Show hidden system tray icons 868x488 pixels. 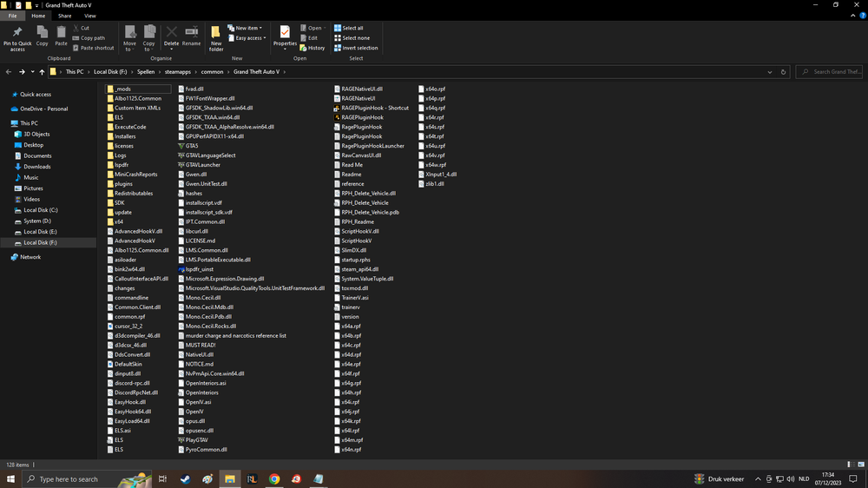click(758, 478)
